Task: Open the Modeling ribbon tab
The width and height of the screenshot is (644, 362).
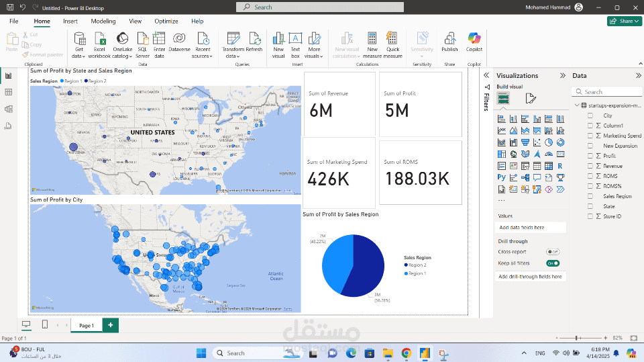Action: tap(103, 21)
